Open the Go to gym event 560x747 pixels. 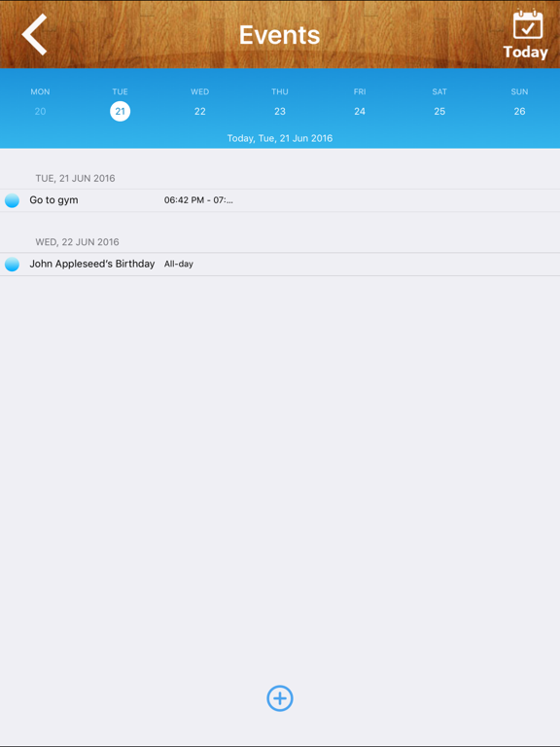tap(280, 200)
